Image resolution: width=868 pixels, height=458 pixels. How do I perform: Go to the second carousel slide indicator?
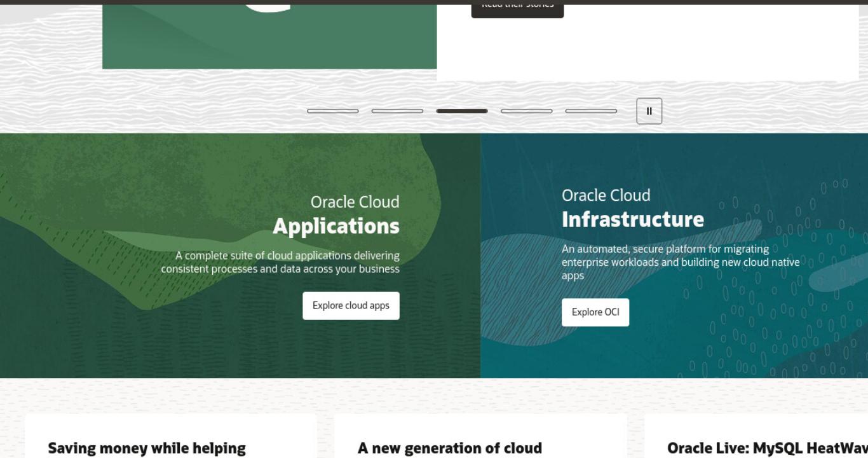click(x=397, y=111)
